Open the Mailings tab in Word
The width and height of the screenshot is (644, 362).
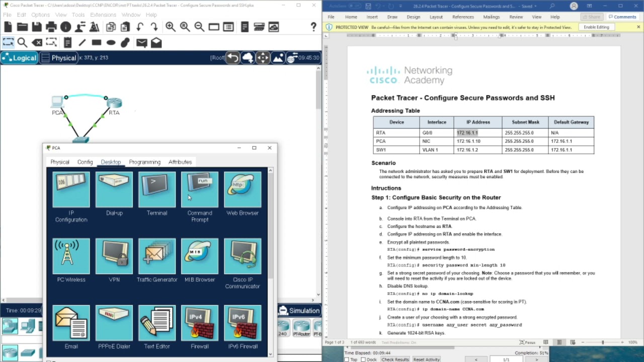[491, 17]
